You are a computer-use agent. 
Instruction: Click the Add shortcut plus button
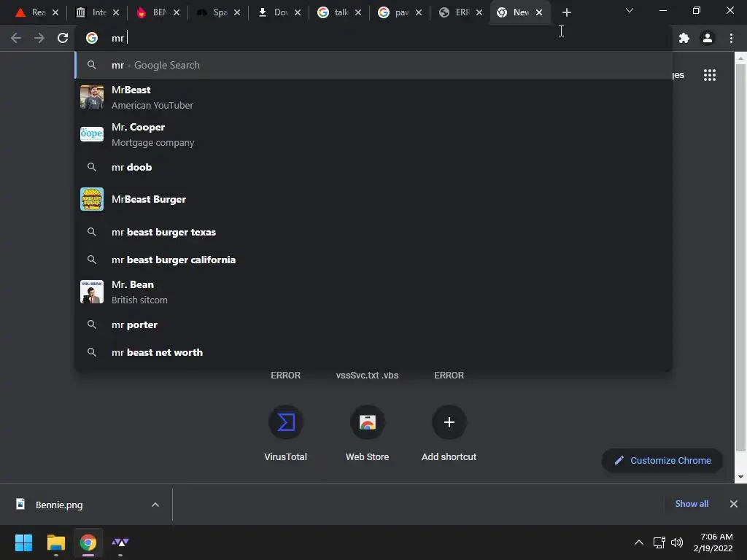click(449, 422)
